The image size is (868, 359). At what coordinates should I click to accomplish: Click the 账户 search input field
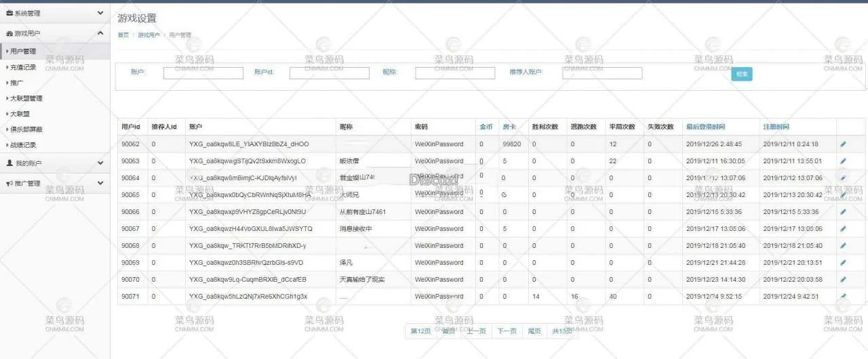point(203,73)
